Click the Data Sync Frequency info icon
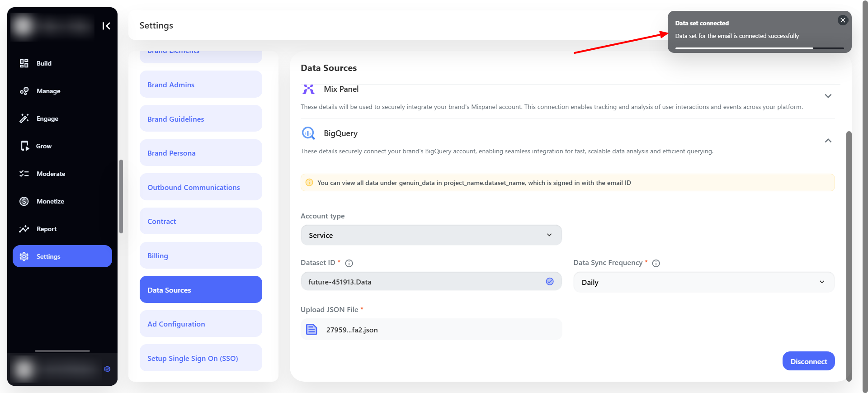 coord(656,263)
